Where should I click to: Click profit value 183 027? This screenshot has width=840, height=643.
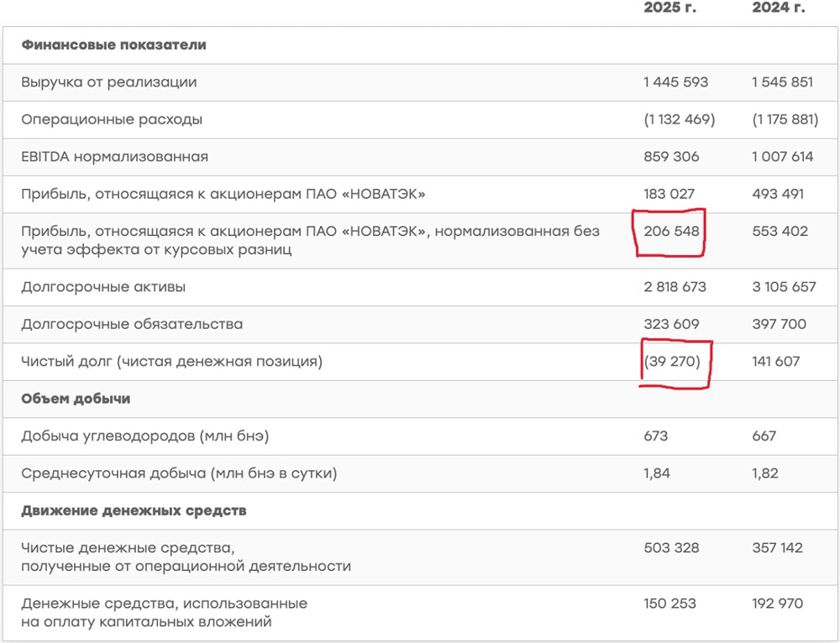pos(671,194)
